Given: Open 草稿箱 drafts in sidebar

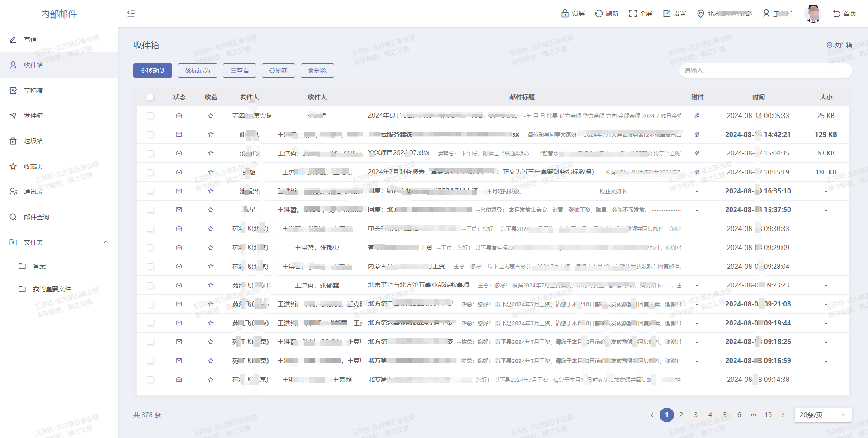Looking at the screenshot, I should [x=33, y=90].
